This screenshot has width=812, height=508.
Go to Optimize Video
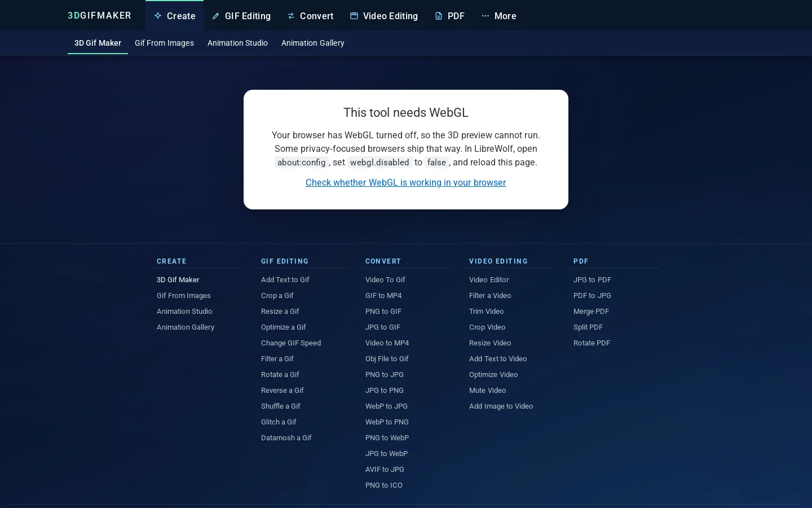tap(493, 374)
